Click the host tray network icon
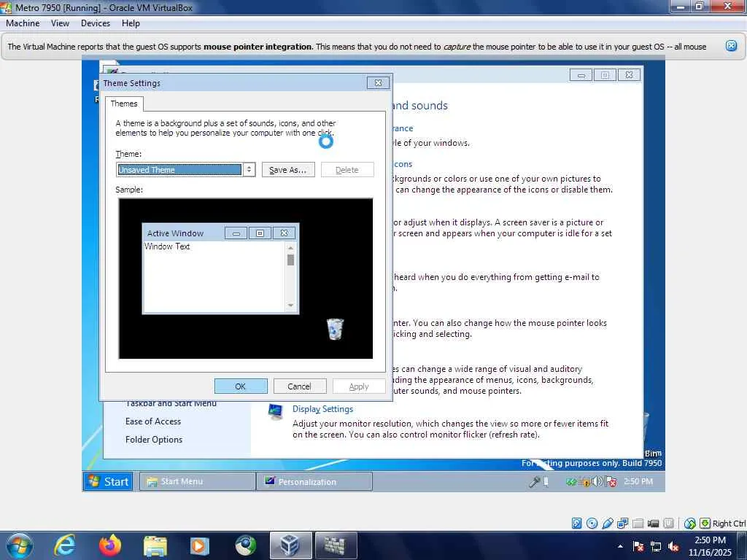The height and width of the screenshot is (560, 747). 656,547
